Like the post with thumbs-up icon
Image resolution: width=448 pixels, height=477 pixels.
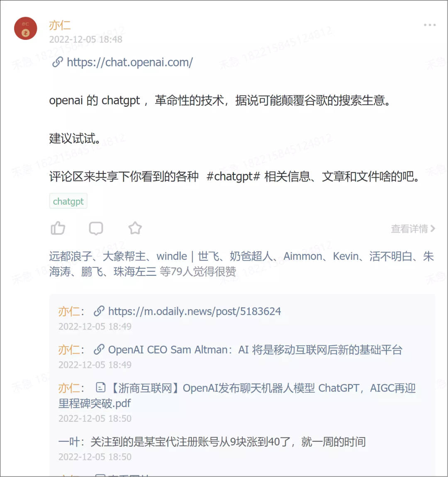coord(58,228)
